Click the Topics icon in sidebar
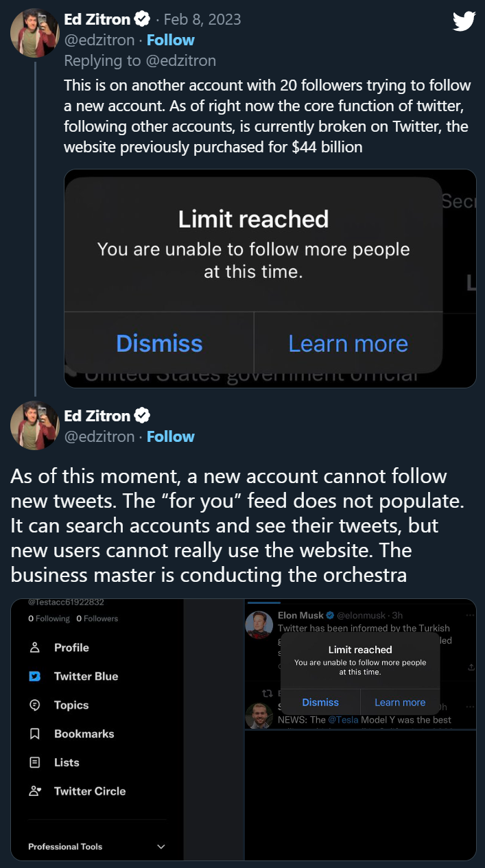Screen dimensions: 485x868 (x=36, y=705)
